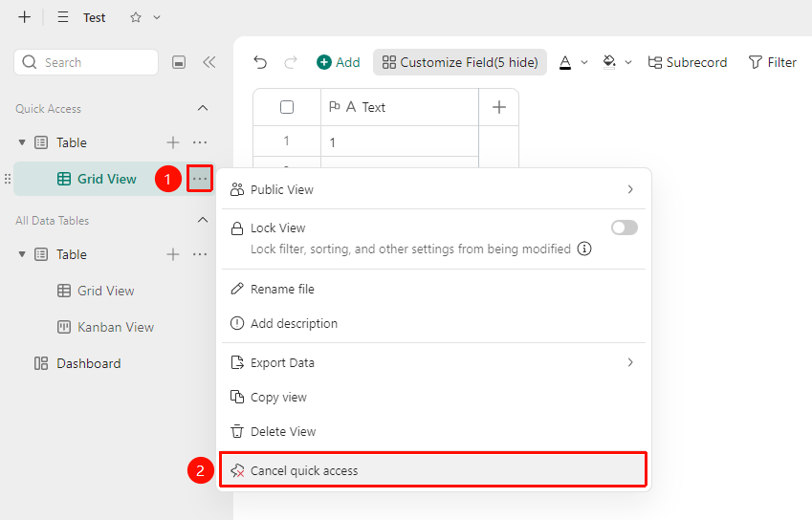This screenshot has height=520, width=812.
Task: Add a new column with plus header
Action: click(x=498, y=107)
